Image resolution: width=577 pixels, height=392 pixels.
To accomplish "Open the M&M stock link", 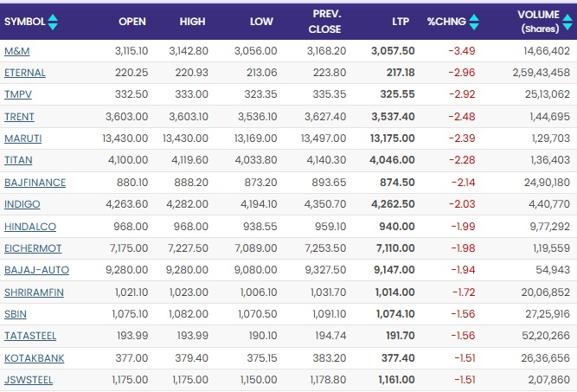I will (x=16, y=52).
